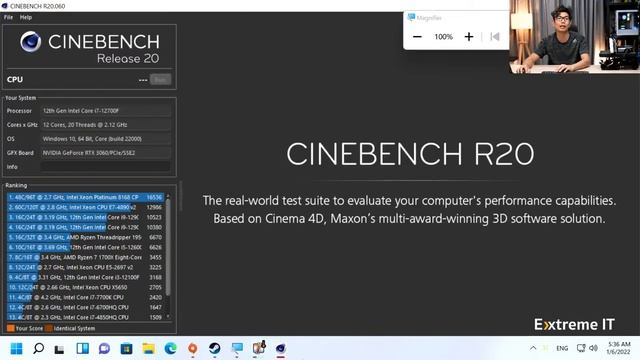Click the Cinebench logo sphere icon
This screenshot has width=640, height=360.
31,42
